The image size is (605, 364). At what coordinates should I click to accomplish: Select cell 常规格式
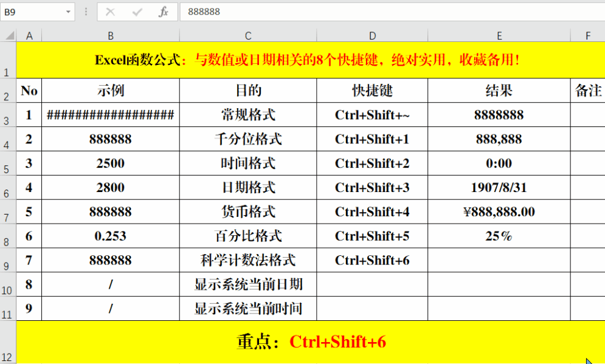click(248, 114)
